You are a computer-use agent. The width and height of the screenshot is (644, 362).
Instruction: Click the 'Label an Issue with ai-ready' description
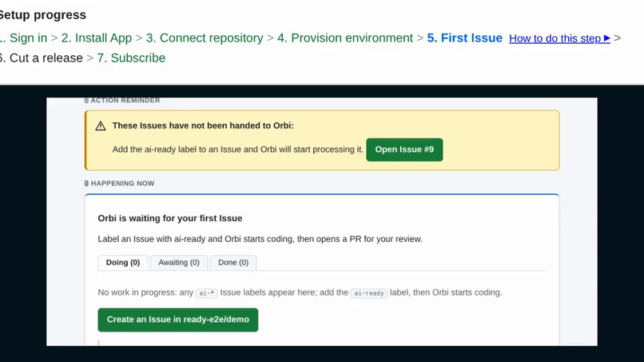coord(260,239)
